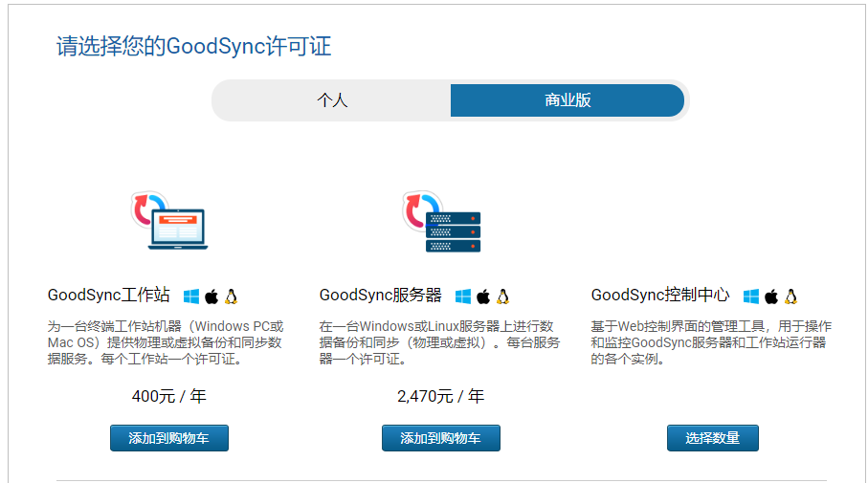Click the Windows icon beside GoodSync工作站
The width and height of the screenshot is (868, 483).
coord(191,296)
